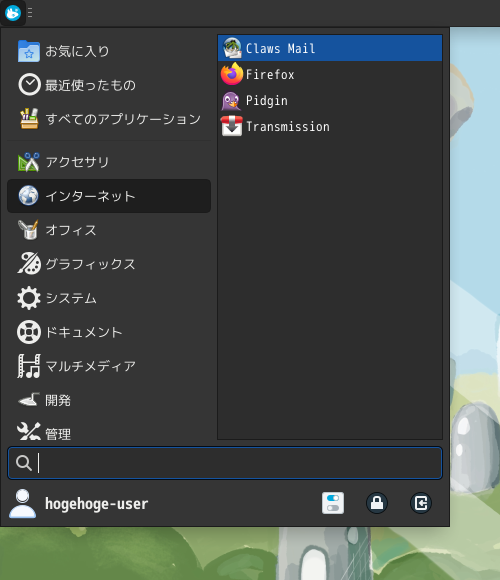The image size is (500, 580).
Task: Click the application search input field
Action: click(225, 463)
